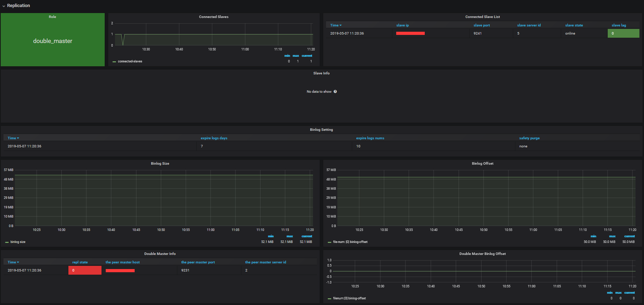
Task: Sort by repl state column header
Action: pyautogui.click(x=80, y=262)
